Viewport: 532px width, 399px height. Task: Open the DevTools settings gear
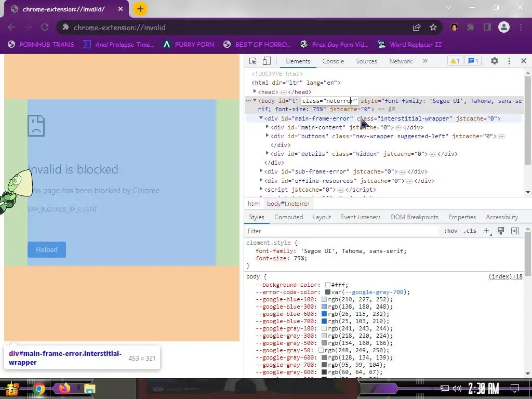(x=495, y=61)
